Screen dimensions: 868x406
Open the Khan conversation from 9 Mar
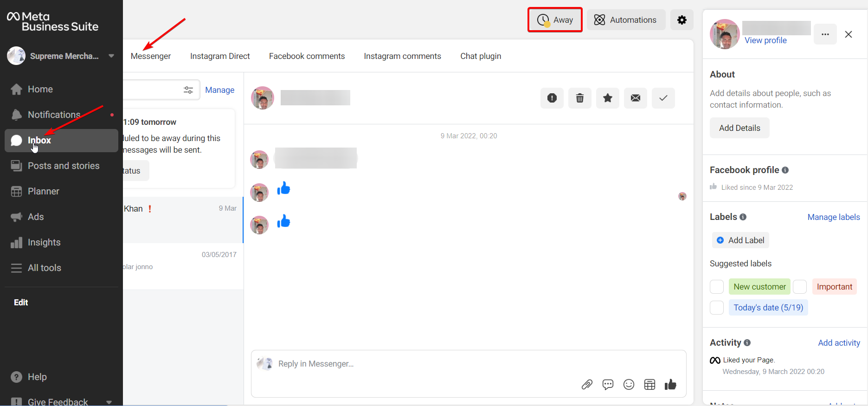(183, 220)
